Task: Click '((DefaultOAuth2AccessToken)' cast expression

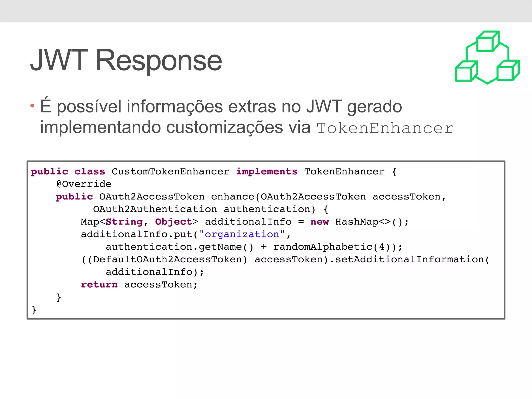Action: coord(165,259)
